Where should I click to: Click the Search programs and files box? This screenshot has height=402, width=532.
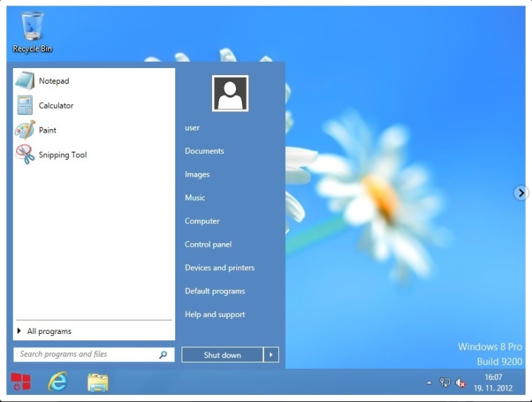pos(85,354)
